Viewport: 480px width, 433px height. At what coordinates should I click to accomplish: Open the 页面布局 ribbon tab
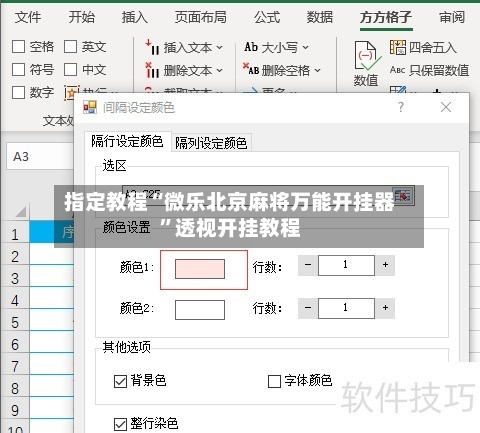pyautogui.click(x=201, y=17)
